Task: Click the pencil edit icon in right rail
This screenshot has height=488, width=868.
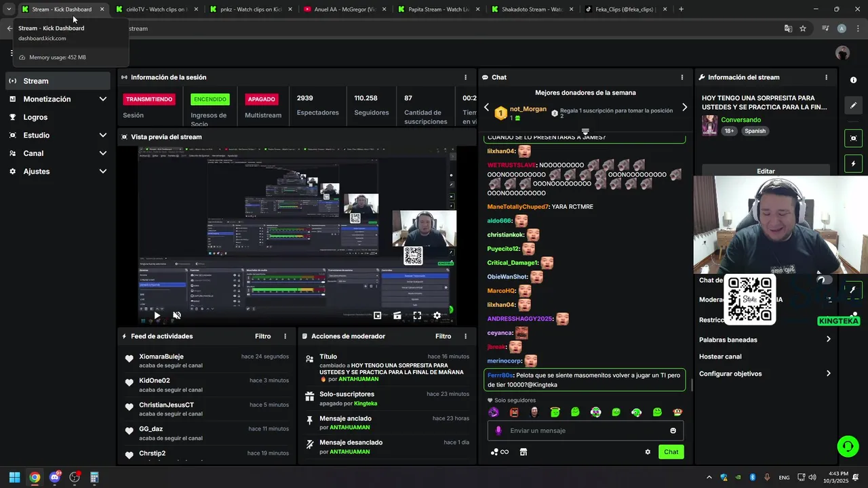Action: pos(853,106)
